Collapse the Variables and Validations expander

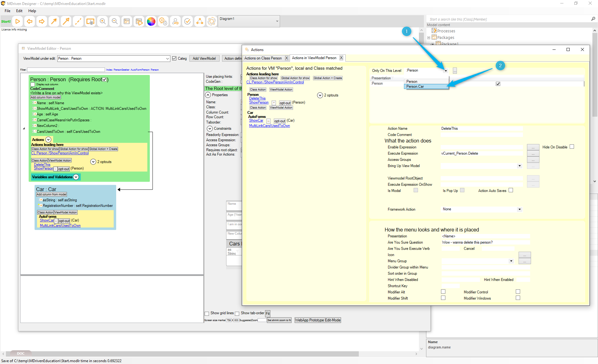coord(76,177)
